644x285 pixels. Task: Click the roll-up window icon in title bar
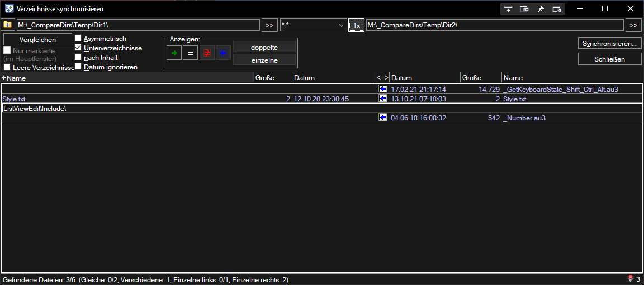tap(508, 9)
